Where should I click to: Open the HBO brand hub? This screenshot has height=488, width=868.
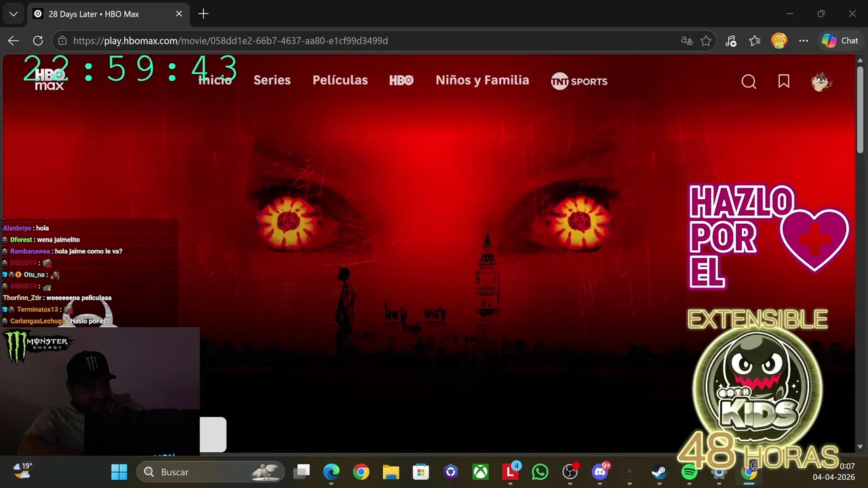tap(401, 80)
